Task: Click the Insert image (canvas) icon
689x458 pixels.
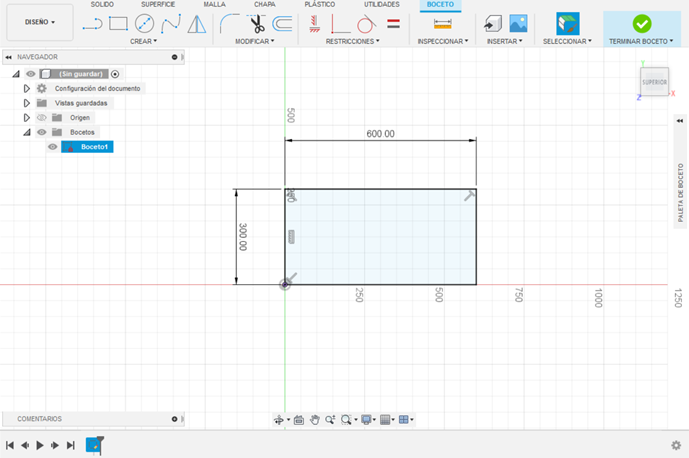Action: point(519,24)
